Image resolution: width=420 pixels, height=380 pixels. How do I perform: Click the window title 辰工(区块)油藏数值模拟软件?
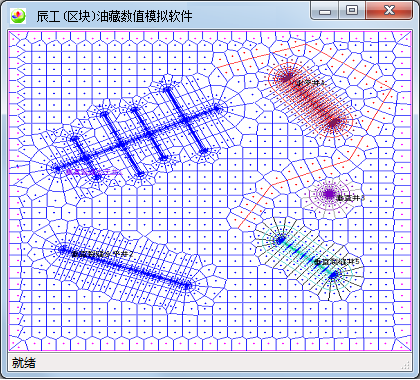click(x=114, y=16)
